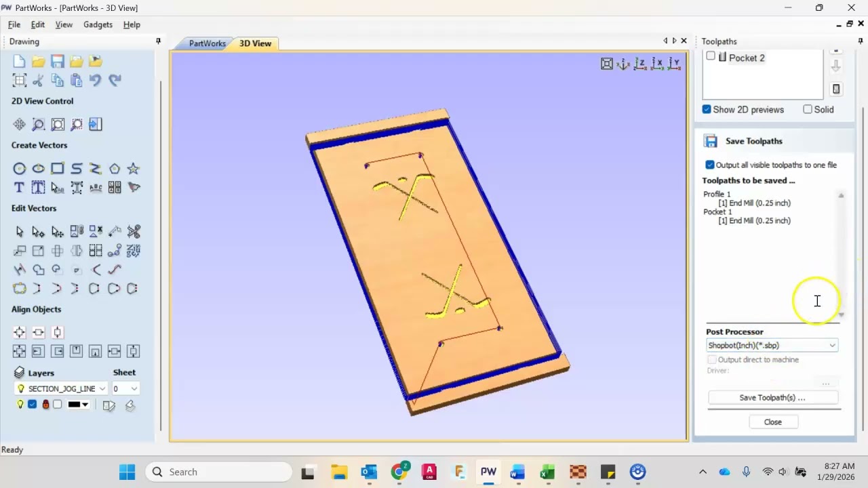Open the Post Processor Shopbot dropdown
This screenshot has width=868, height=488.
pyautogui.click(x=772, y=346)
